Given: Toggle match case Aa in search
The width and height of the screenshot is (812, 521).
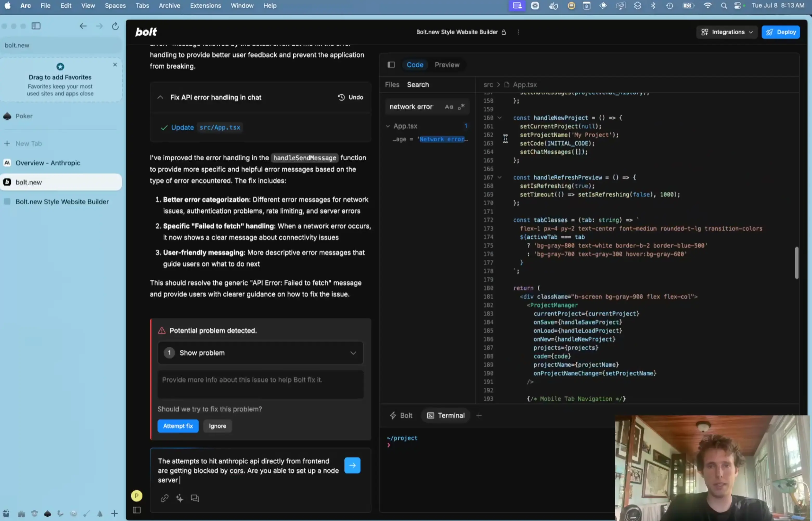Looking at the screenshot, I should click(x=449, y=107).
